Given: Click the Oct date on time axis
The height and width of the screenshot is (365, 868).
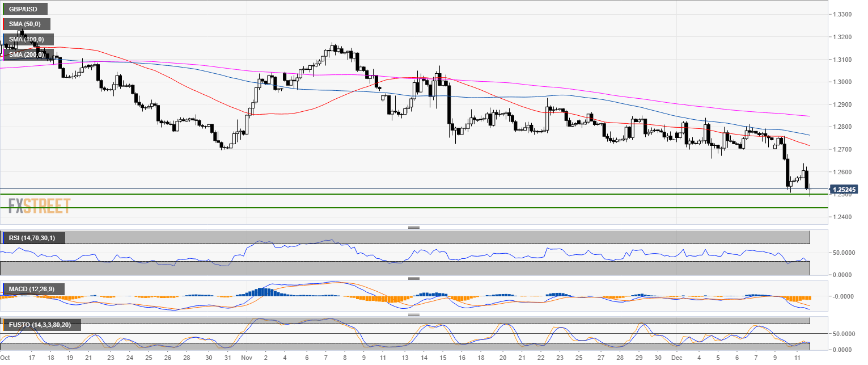Looking at the screenshot, I should coord(6,358).
